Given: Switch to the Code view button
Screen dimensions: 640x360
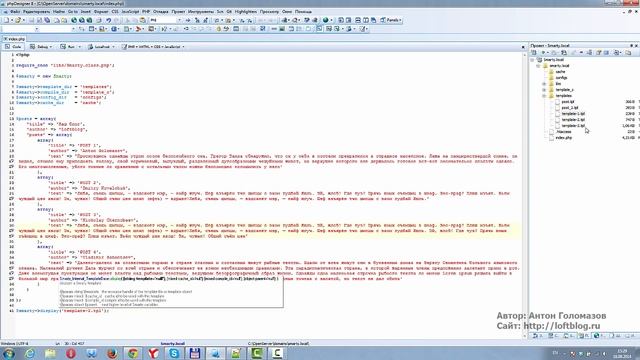Looking at the screenshot, I should click(x=13, y=47).
